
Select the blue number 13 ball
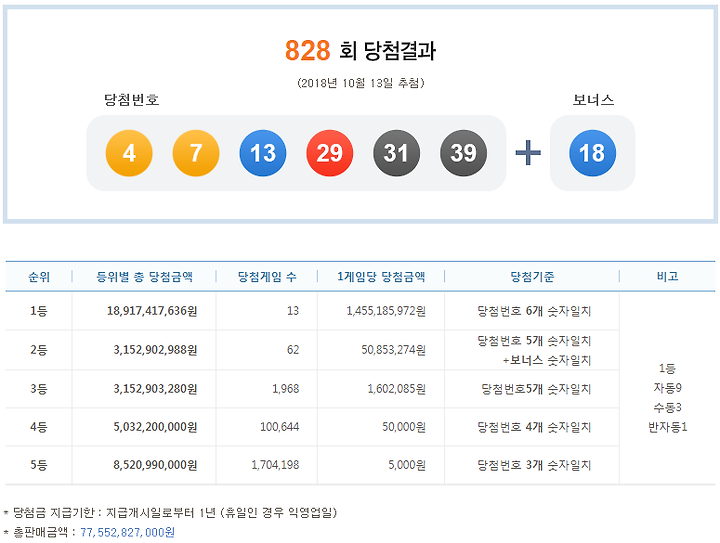pyautogui.click(x=263, y=153)
